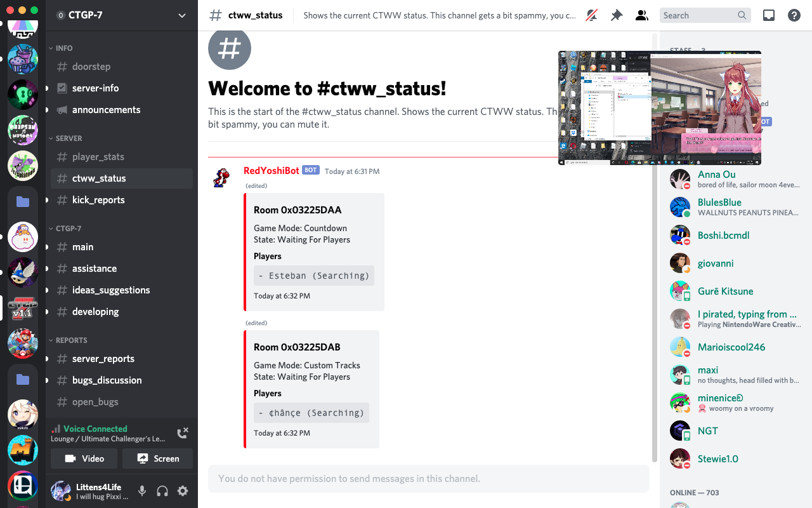This screenshot has height=508, width=812.
Task: Click the chat scrollbar
Action: point(655,248)
